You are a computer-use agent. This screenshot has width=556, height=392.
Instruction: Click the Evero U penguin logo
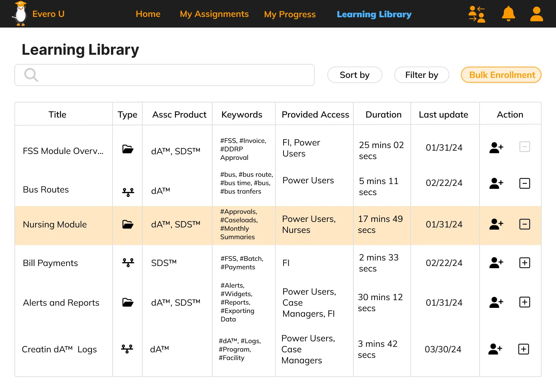[20, 14]
